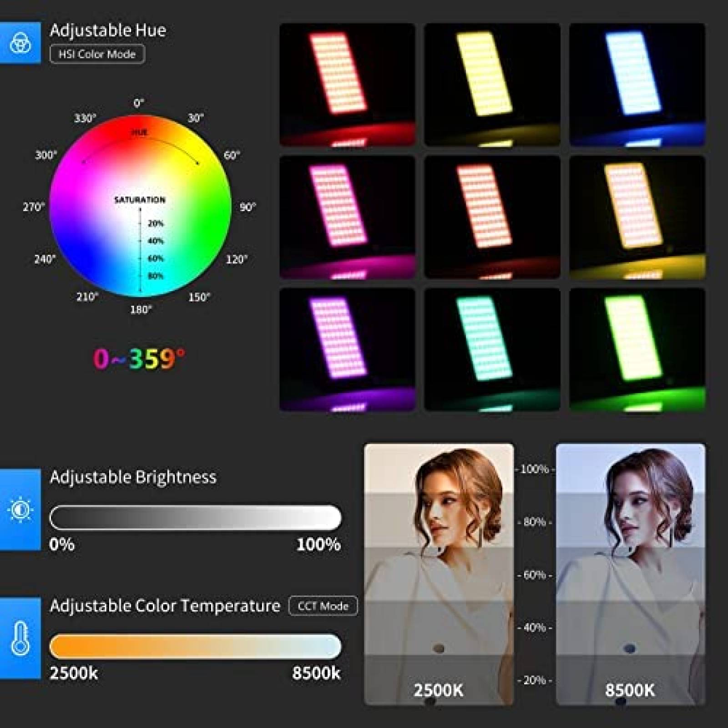Toggle HSI Color Mode
This screenshot has height=728, width=728.
[97, 54]
